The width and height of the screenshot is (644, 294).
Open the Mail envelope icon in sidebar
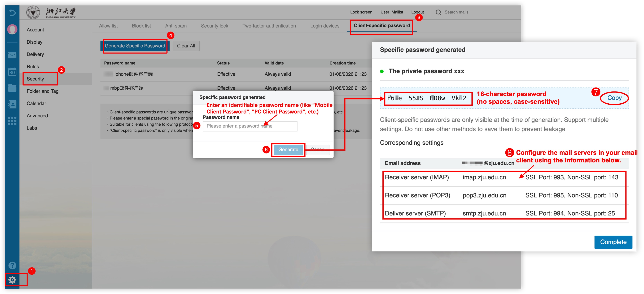12,55
